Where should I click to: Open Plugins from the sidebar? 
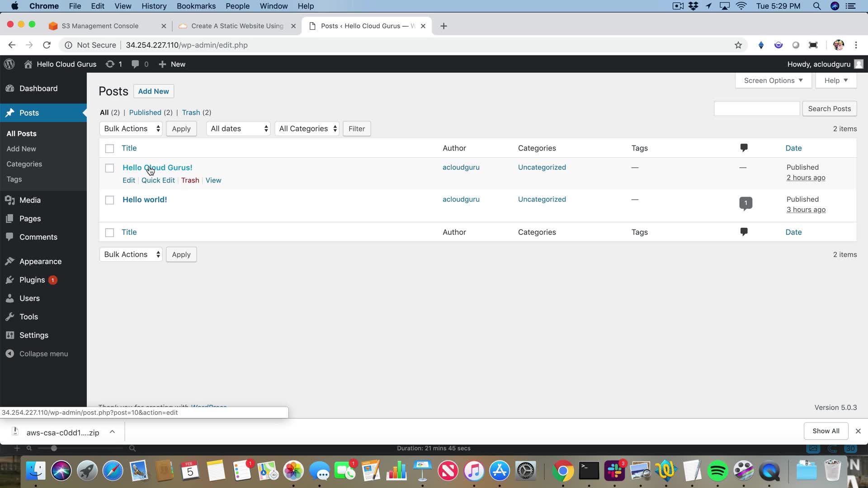(x=32, y=280)
